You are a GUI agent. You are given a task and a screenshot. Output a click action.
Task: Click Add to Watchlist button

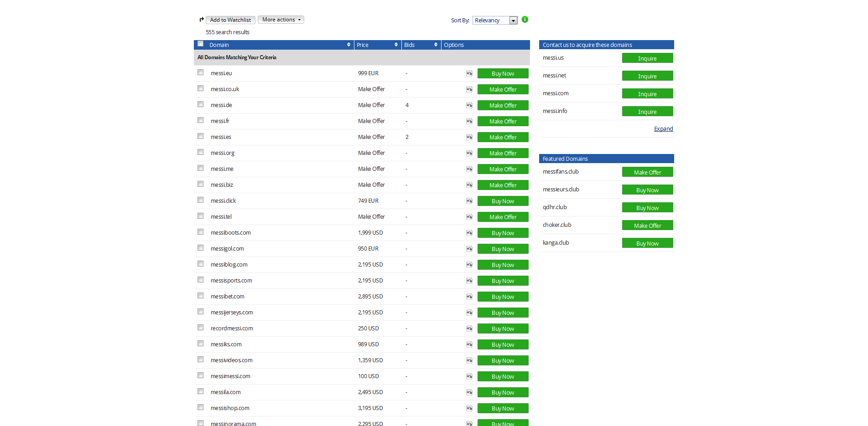coord(230,20)
